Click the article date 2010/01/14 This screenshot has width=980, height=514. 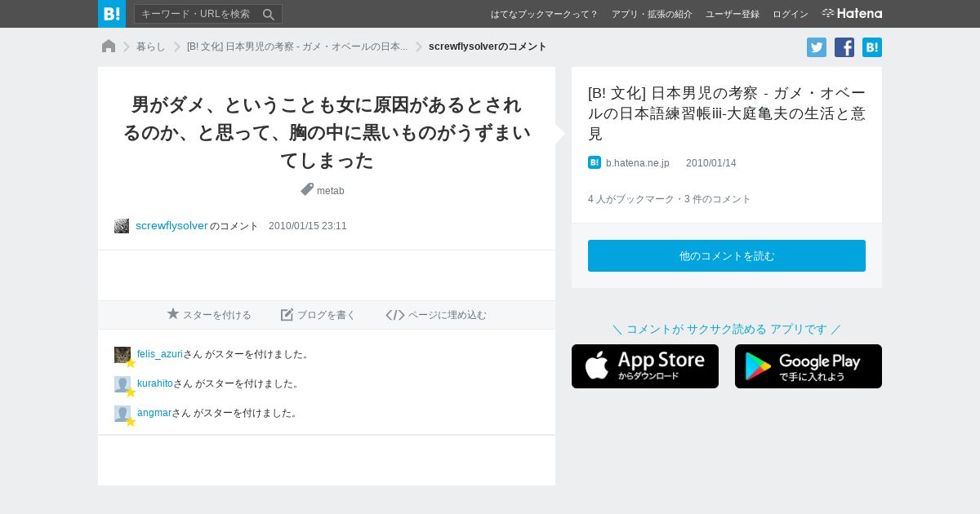coord(711,163)
